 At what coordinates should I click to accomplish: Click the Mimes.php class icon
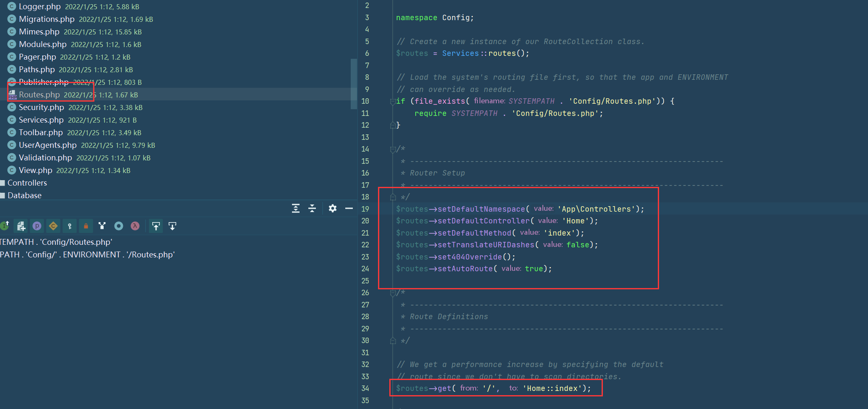(x=12, y=31)
